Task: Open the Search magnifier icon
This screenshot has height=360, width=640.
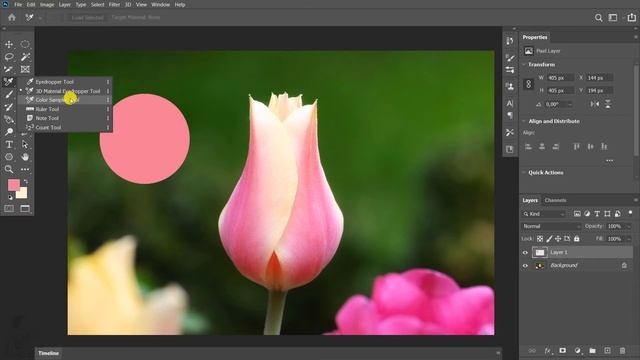Action: pyautogui.click(x=598, y=18)
